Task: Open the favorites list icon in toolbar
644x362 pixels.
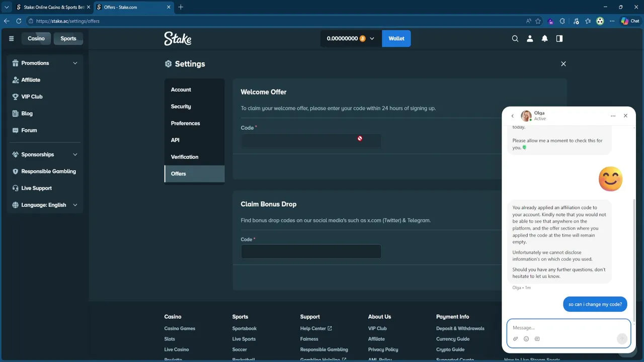Action: [x=588, y=21]
